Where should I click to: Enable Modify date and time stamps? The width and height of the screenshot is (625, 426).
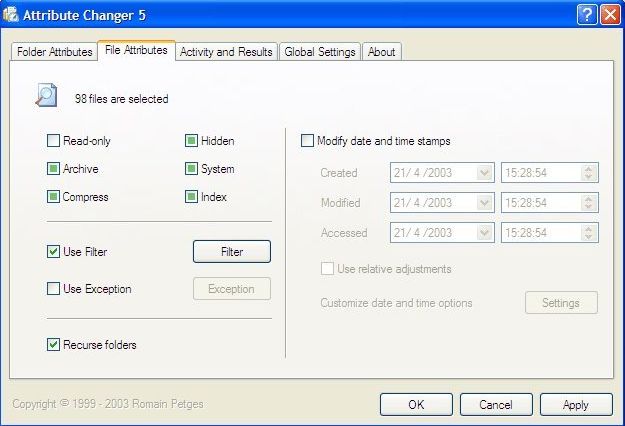[x=307, y=141]
